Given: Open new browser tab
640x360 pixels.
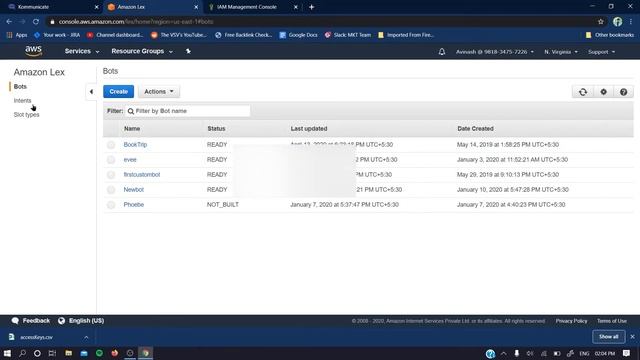Looking at the screenshot, I should pyautogui.click(x=311, y=7).
